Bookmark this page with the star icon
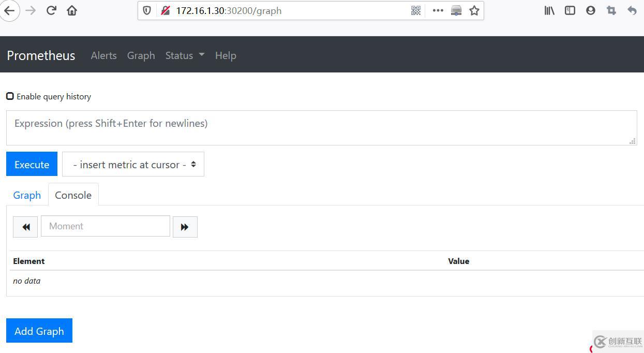This screenshot has width=644, height=353. coord(474,10)
